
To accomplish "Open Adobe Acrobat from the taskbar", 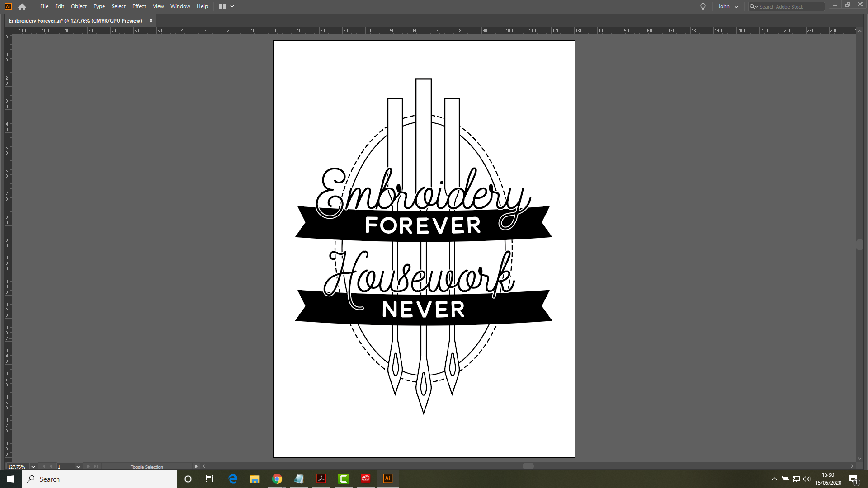I will (321, 479).
